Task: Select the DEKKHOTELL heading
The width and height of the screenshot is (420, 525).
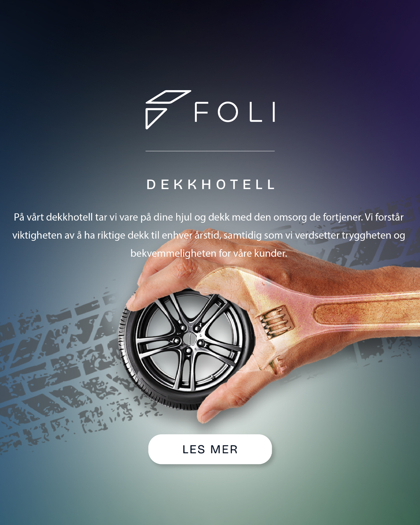Action: (x=210, y=184)
